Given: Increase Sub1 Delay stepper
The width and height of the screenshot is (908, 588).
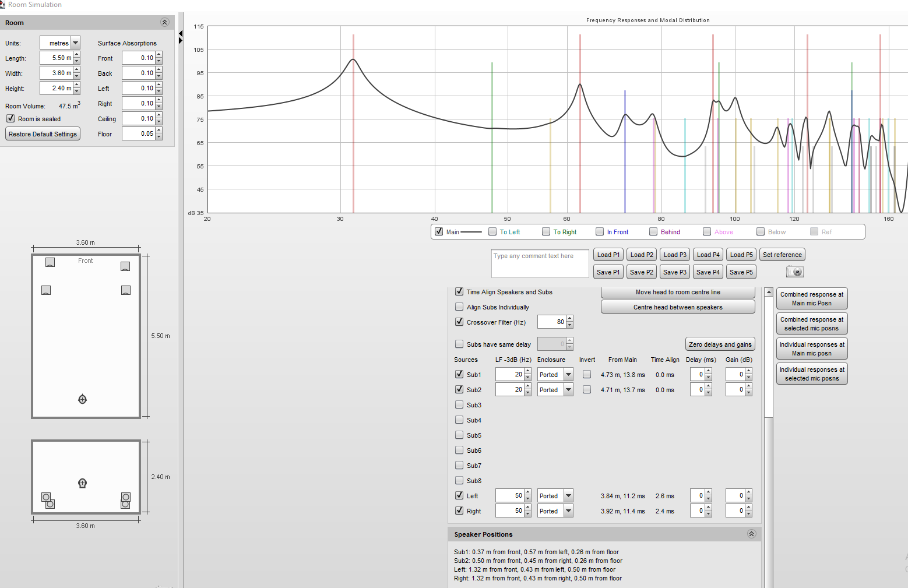Looking at the screenshot, I should [708, 371].
